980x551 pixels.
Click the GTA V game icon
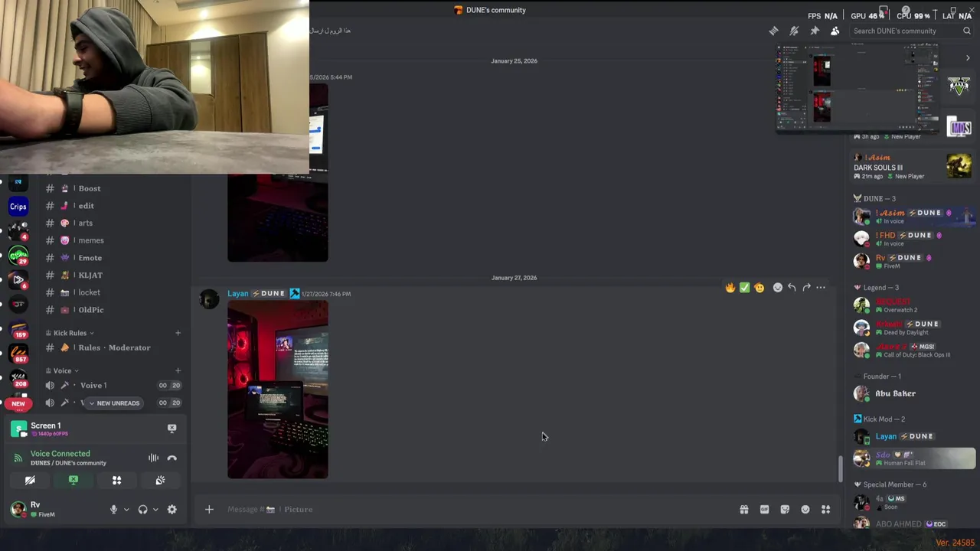tap(959, 86)
